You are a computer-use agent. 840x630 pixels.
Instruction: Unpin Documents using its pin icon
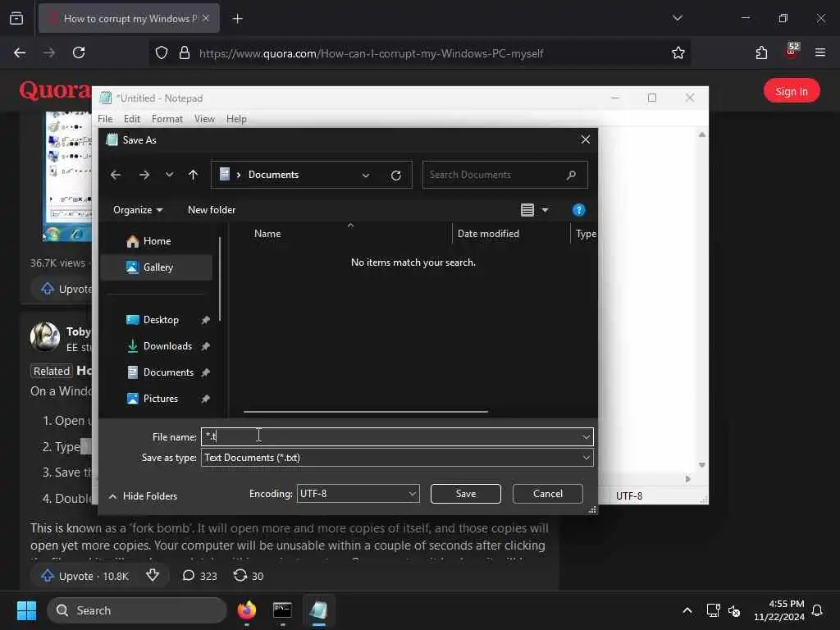click(x=205, y=373)
